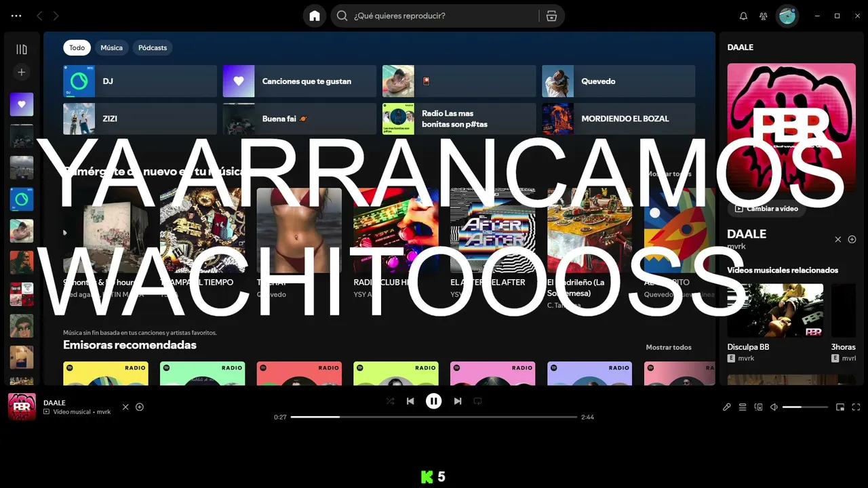Screen dimensions: 868x488
Task: Add track to library with now-playing plus
Action: point(140,407)
